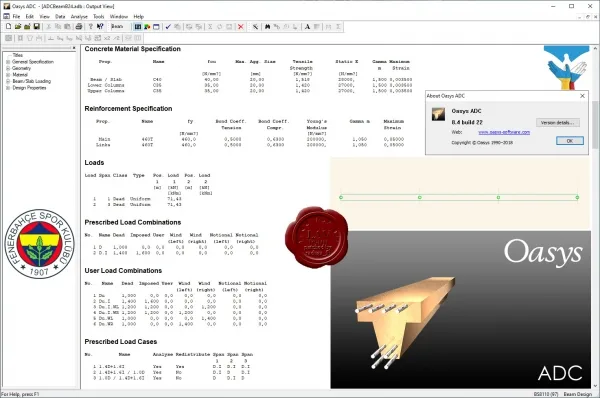Click the binoculars Find icon
The image size is (600, 398).
(x=267, y=27)
